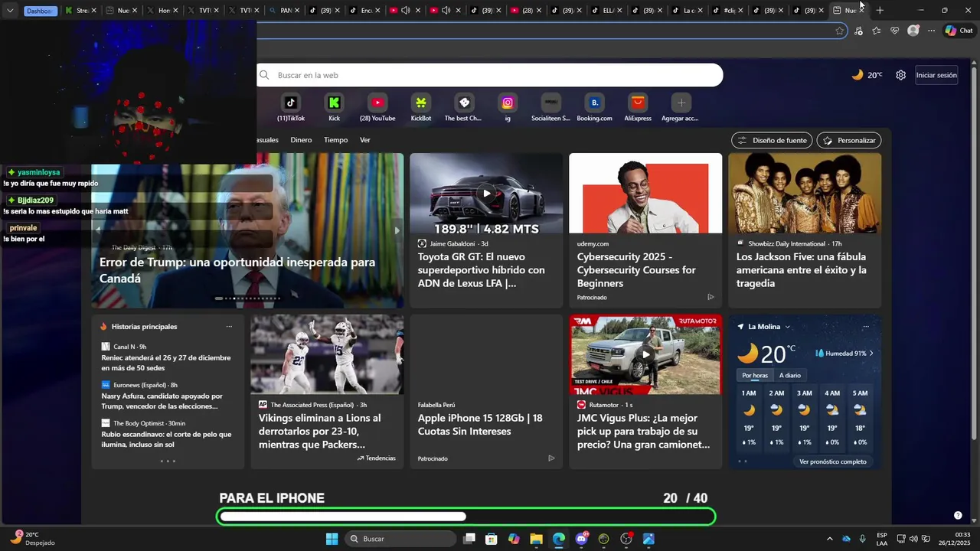Switch to the Dashboard browser tab

tap(41, 11)
